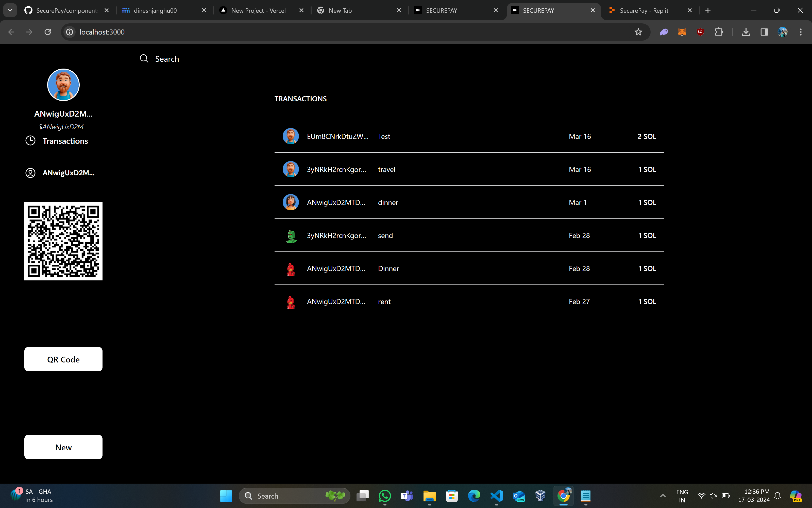Viewport: 812px width, 508px height.
Task: Open WhatsApp from the taskbar
Action: [x=384, y=496]
